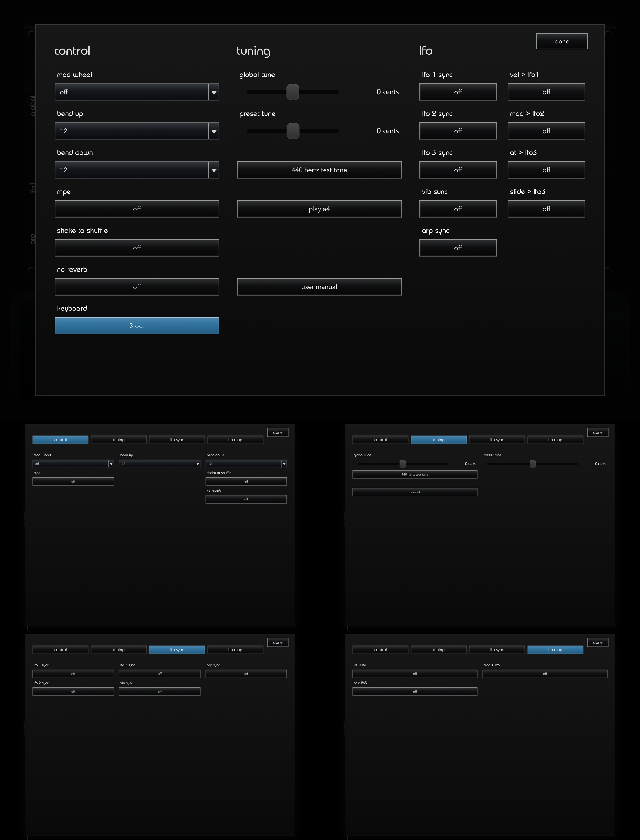Click done in the small lfo sync panel
This screenshot has width=640, height=840.
pyautogui.click(x=278, y=642)
